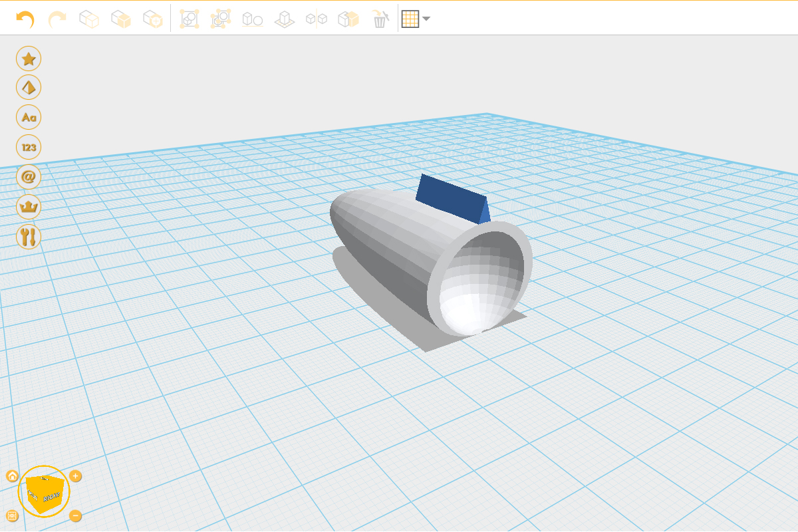Open the Aa text shapes tool

pos(29,117)
